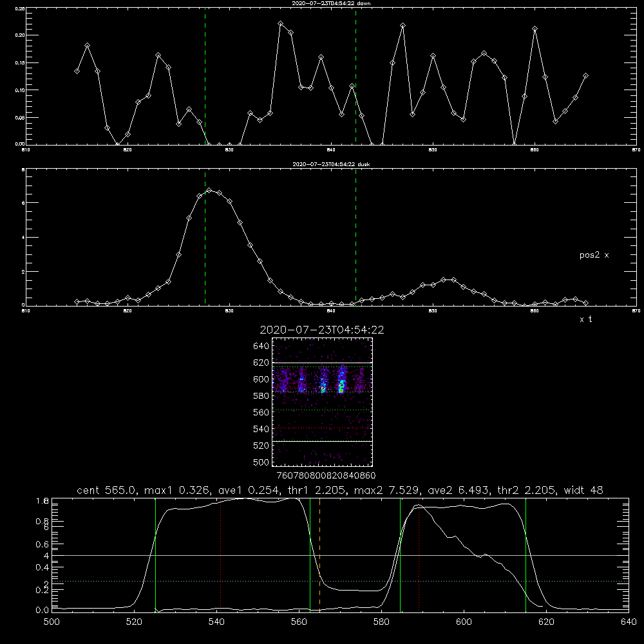
Task: Click the overlapping x-axis labels under the spectrogram
Action: (327, 475)
